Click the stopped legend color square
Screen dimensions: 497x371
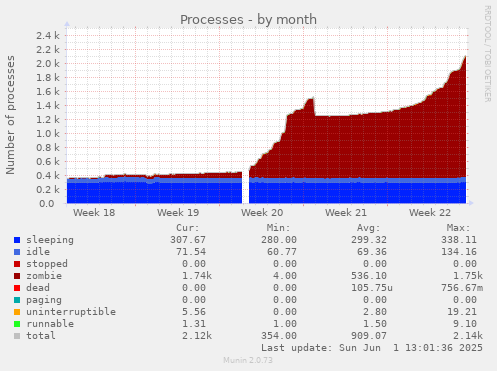(17, 264)
